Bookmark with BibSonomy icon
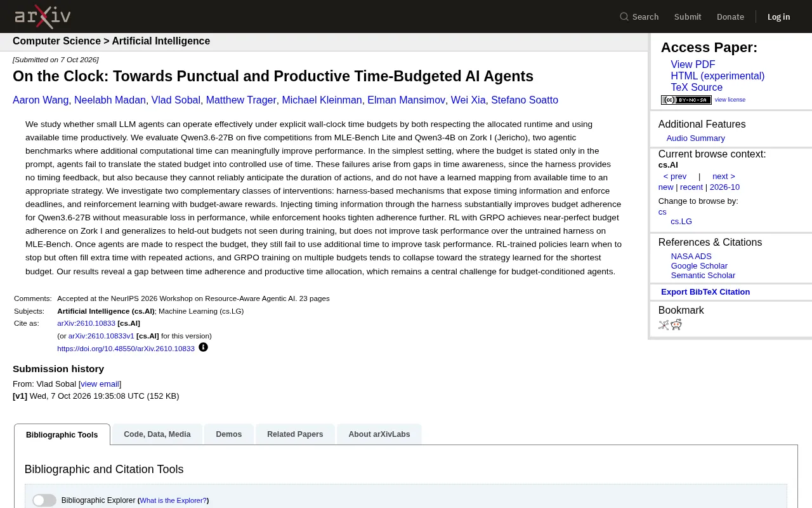 tap(664, 325)
